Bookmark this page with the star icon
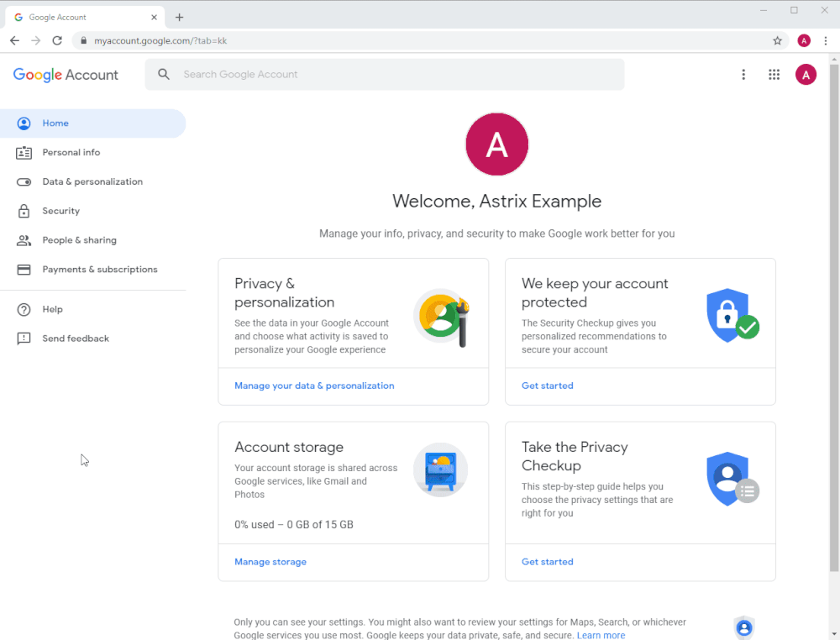Screen dimensions: 840x640 (777, 40)
